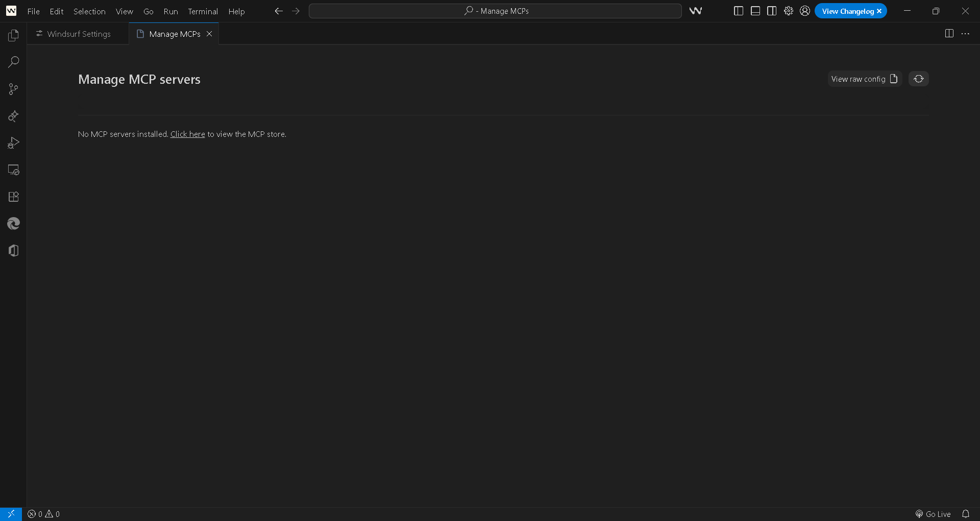This screenshot has width=980, height=521.
Task: Click the View raw config button
Action: click(864, 79)
